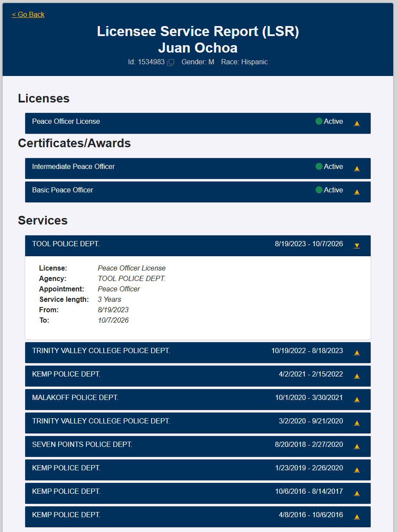Expand the Intermediate Peace Officer certificate arrow
Screen dimensions: 398x532
(x=357, y=169)
